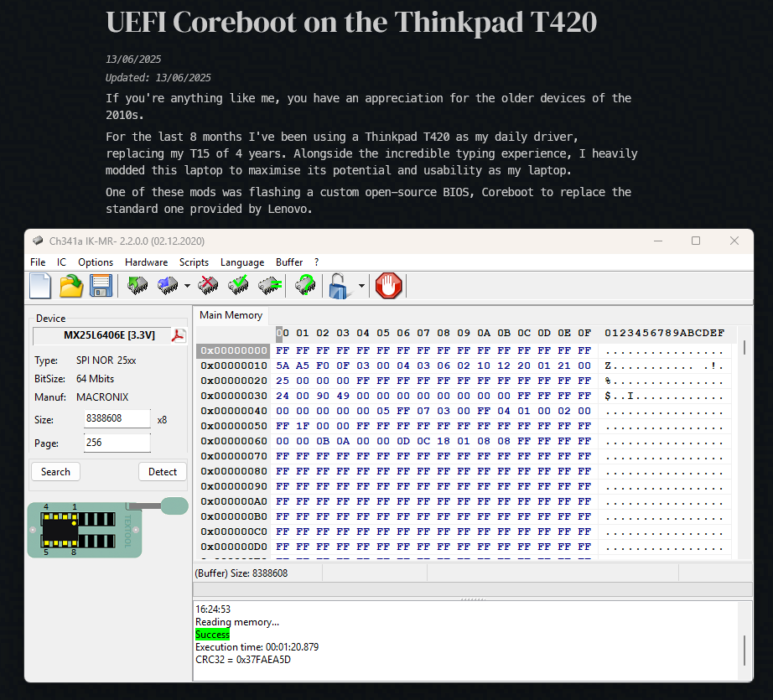This screenshot has width=773, height=700.
Task: Open the Scripts menu
Action: pos(194,262)
